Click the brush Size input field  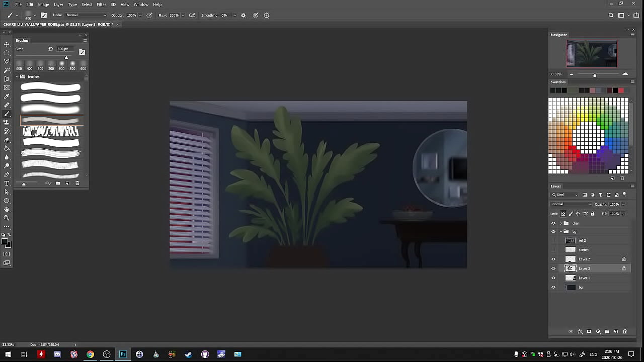[x=63, y=49]
